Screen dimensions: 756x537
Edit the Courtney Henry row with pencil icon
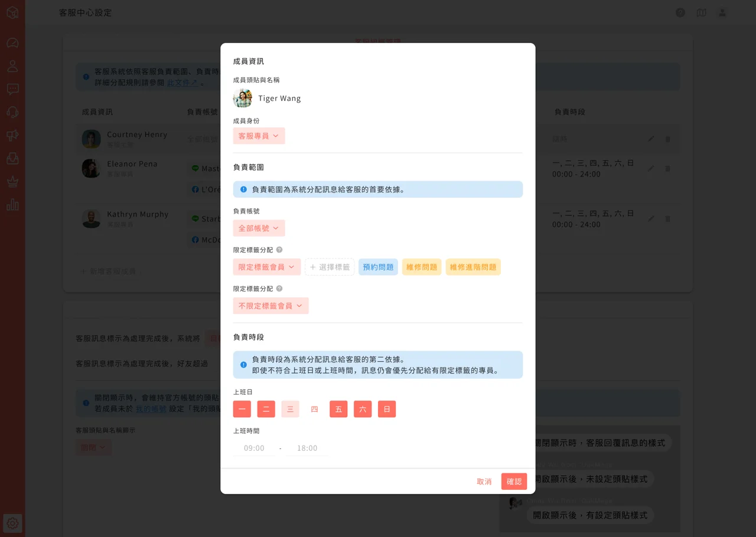pos(651,139)
